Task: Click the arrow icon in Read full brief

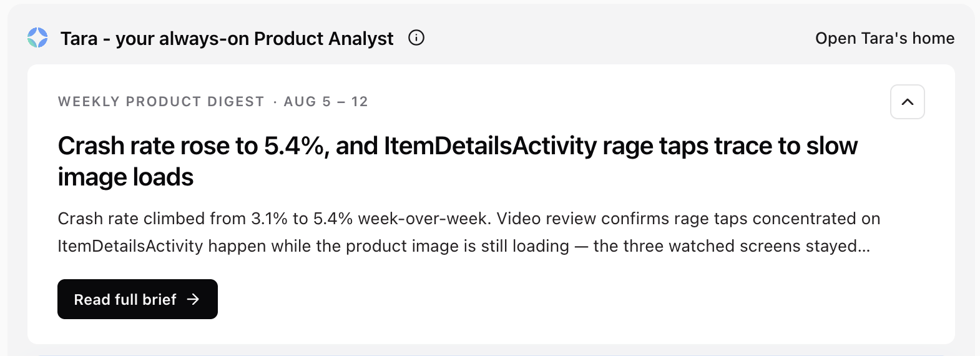Action: pos(194,299)
